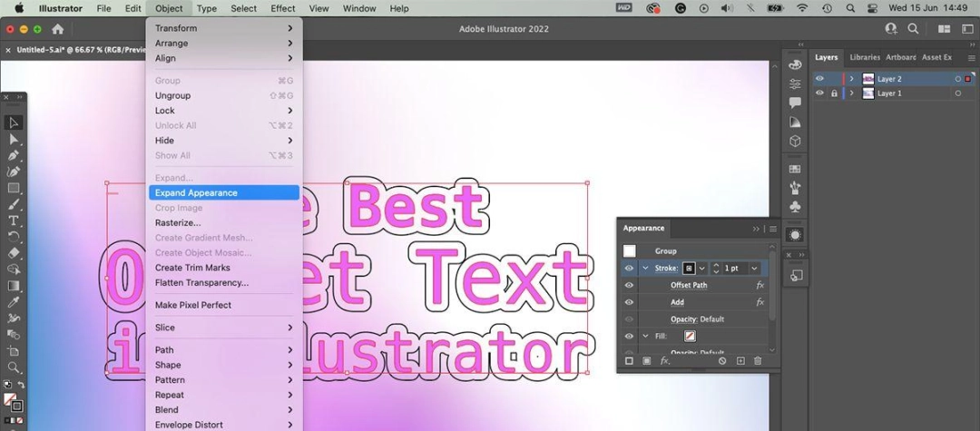Unlock Layer 1 with lock icon
The width and height of the screenshot is (980, 431).
(x=834, y=93)
